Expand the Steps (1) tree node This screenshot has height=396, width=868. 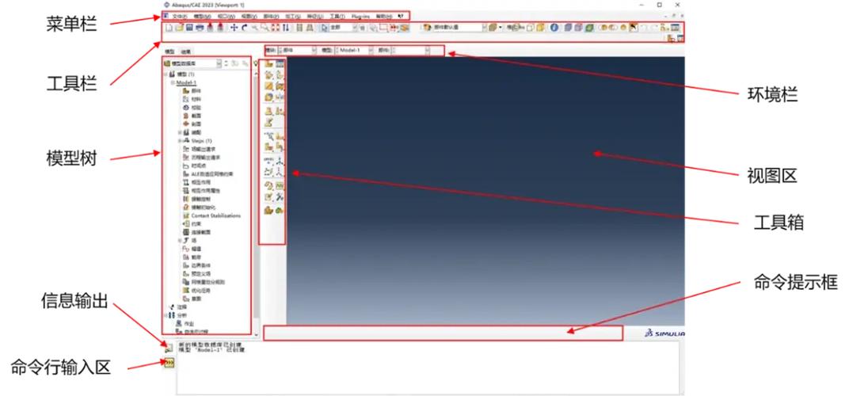[x=180, y=141]
